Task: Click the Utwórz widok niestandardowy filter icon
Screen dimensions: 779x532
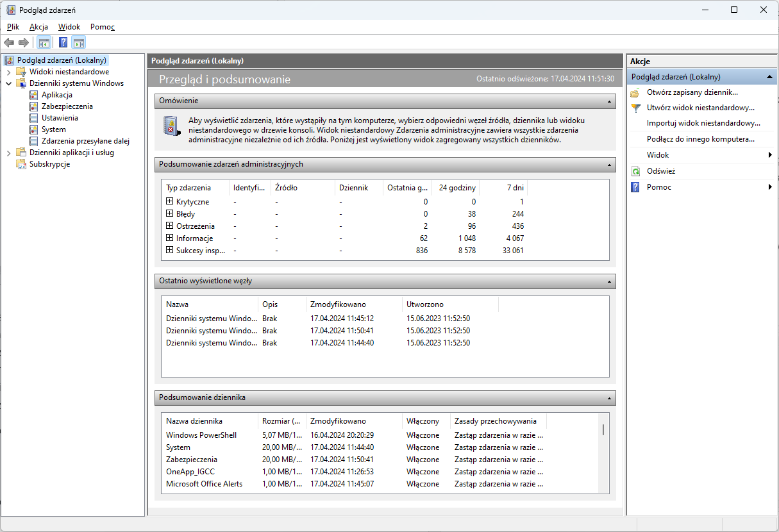Action: coord(635,108)
